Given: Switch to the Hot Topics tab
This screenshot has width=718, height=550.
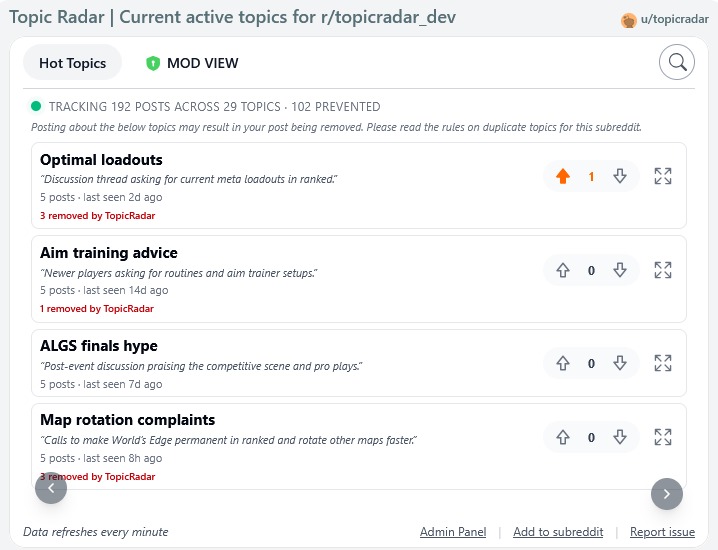Looking at the screenshot, I should 72,63.
